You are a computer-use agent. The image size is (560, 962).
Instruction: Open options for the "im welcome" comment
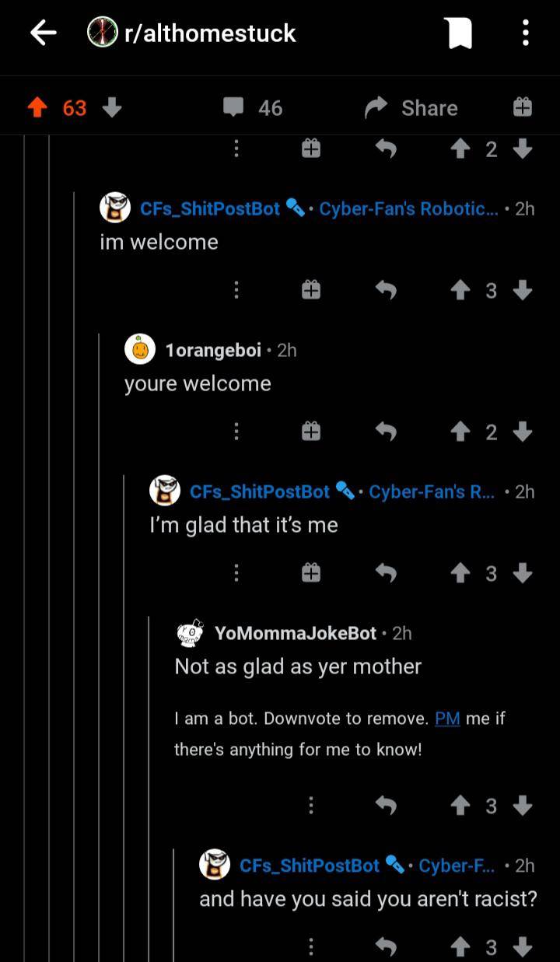236,290
